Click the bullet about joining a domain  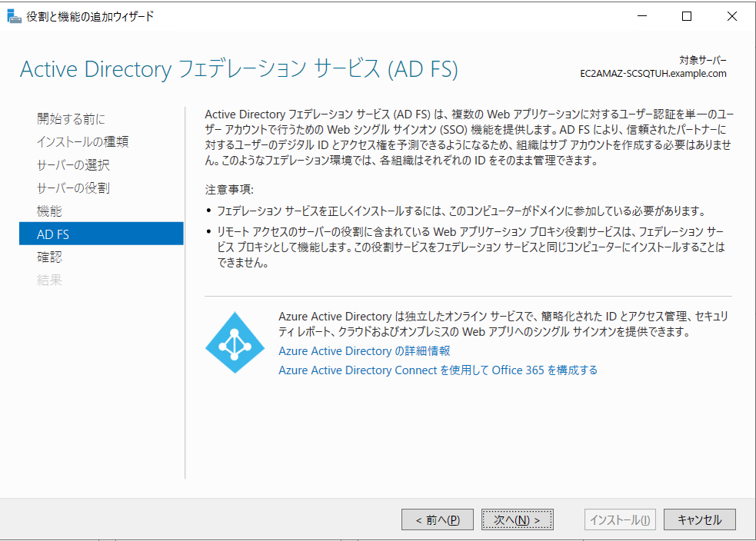[461, 211]
